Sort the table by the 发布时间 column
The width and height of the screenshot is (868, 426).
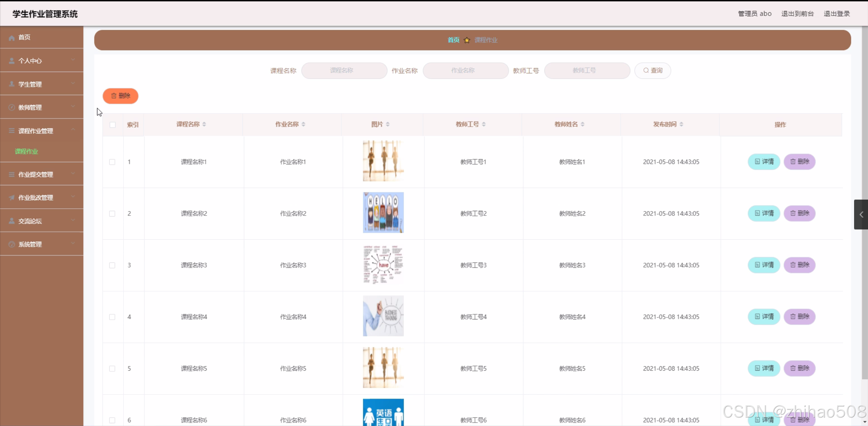(x=681, y=125)
